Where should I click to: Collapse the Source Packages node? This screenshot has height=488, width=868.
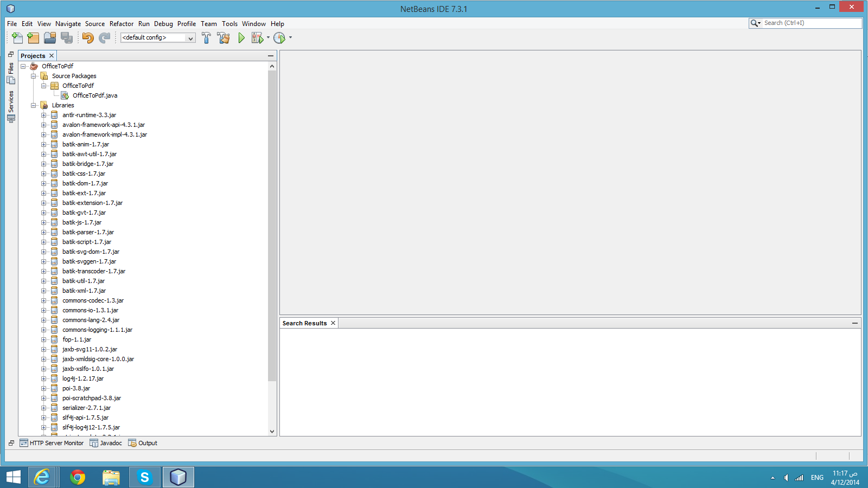(x=34, y=76)
